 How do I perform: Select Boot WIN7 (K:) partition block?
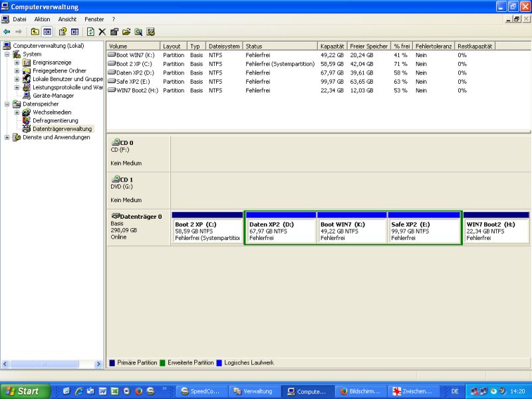pos(352,227)
